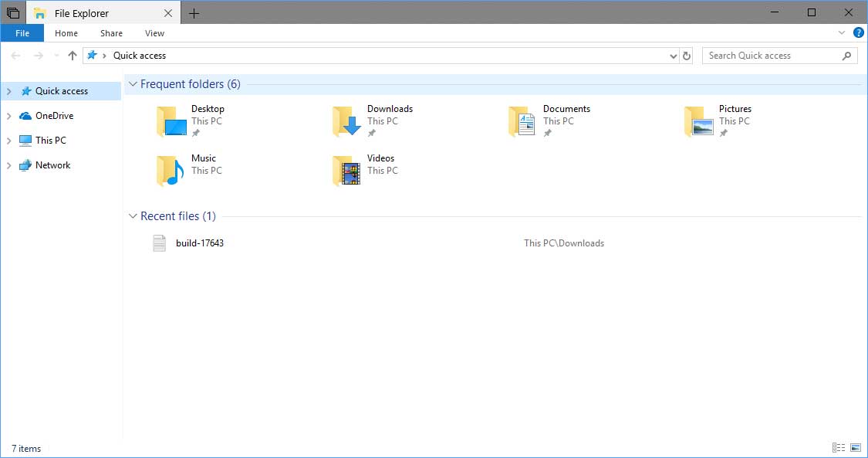
Task: Go up one level with up arrow
Action: tap(73, 56)
